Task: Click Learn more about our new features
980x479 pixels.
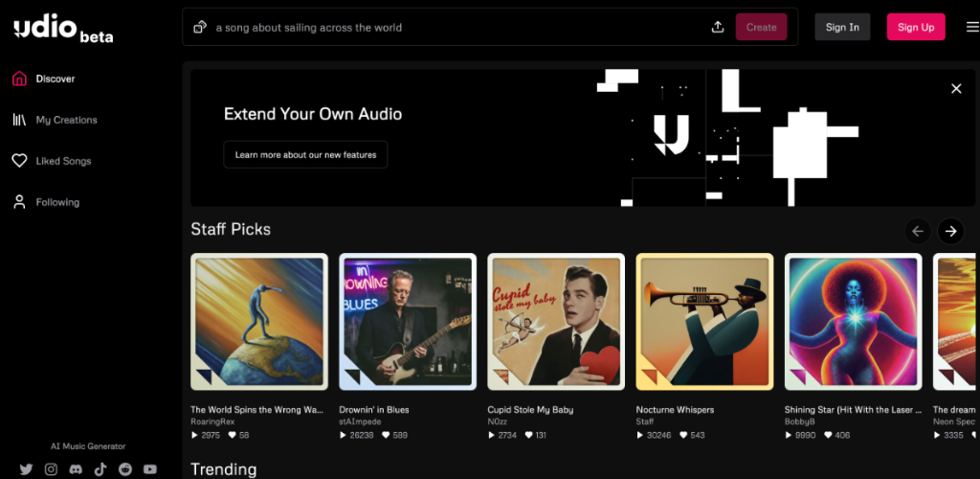Action: coord(305,154)
